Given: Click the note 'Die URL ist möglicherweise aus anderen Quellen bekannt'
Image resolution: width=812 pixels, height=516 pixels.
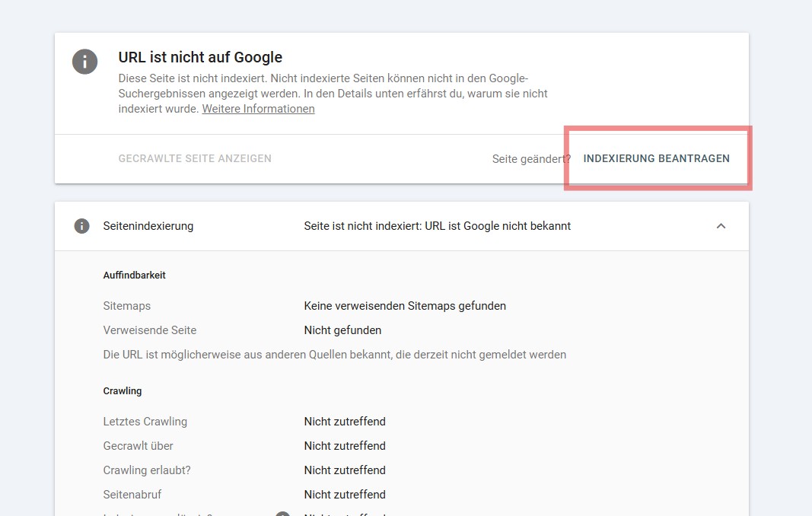Looking at the screenshot, I should pyautogui.click(x=335, y=355).
